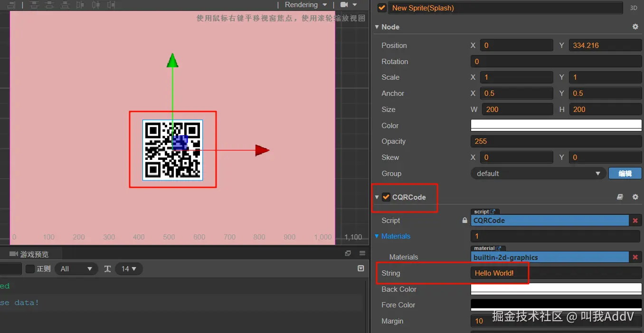Click the Scale X field
644x333 pixels.
[x=517, y=77]
